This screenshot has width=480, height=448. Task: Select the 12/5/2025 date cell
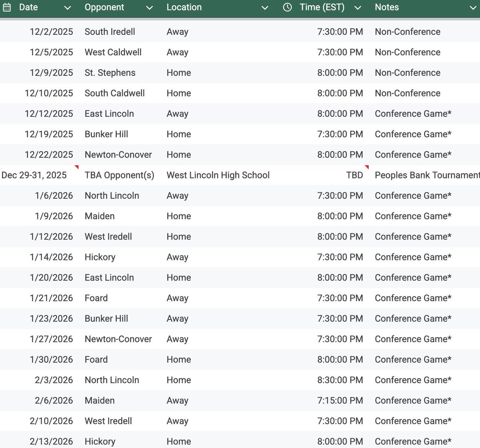click(x=51, y=52)
